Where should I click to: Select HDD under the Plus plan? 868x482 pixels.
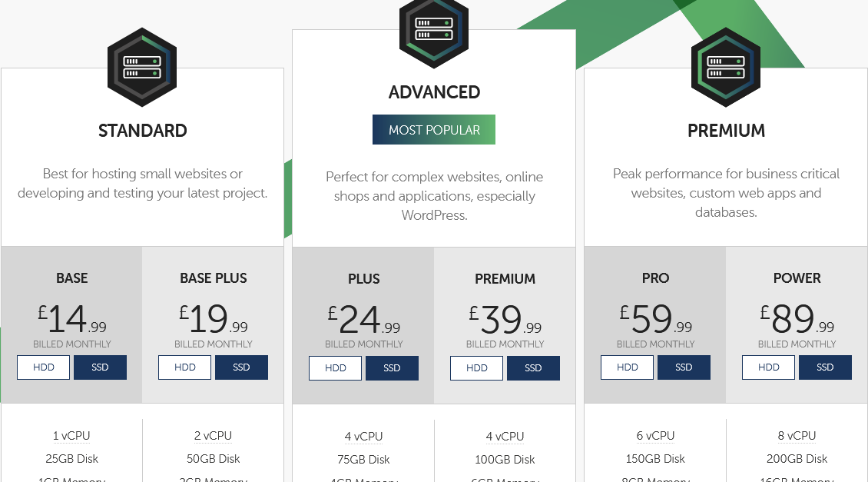click(336, 368)
